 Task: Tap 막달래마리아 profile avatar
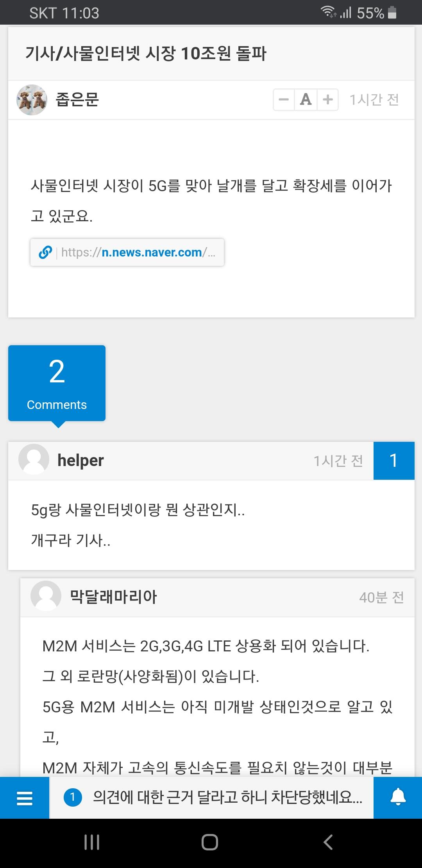pos(46,596)
